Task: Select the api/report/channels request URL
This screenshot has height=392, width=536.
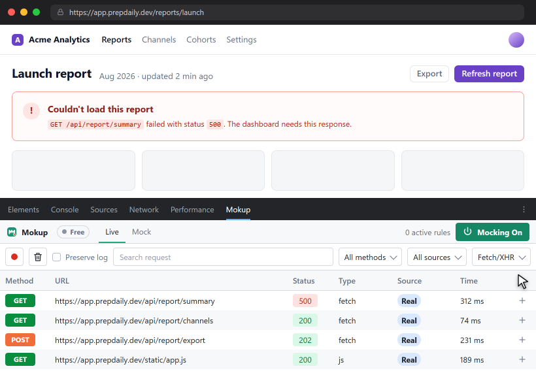Action: click(x=134, y=321)
